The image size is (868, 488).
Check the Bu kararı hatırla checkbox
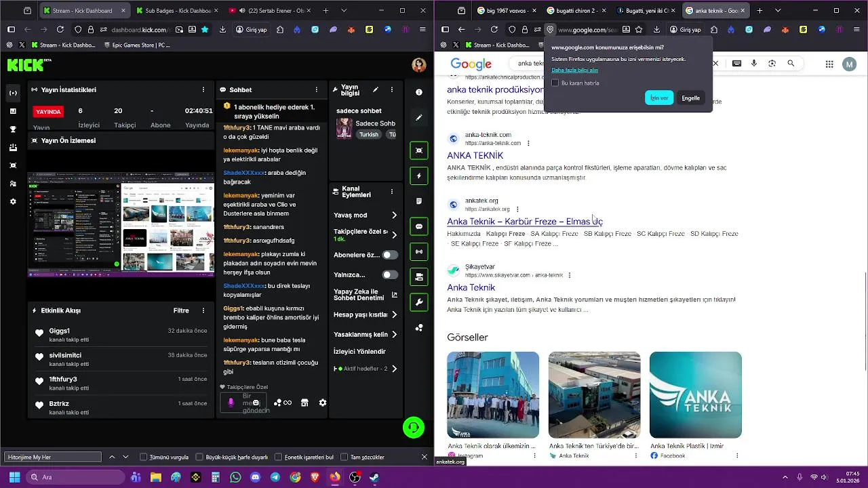[x=555, y=83]
